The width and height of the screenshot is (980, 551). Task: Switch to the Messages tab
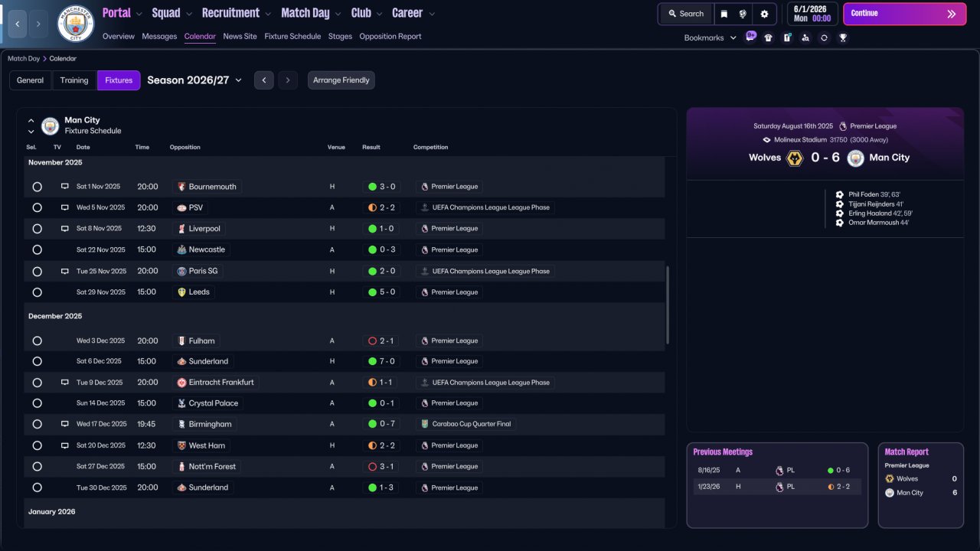pos(159,36)
